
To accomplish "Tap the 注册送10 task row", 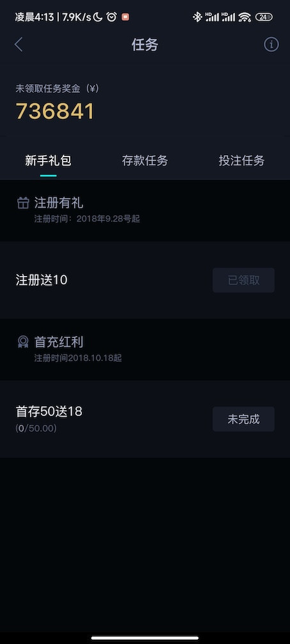I will coord(145,280).
